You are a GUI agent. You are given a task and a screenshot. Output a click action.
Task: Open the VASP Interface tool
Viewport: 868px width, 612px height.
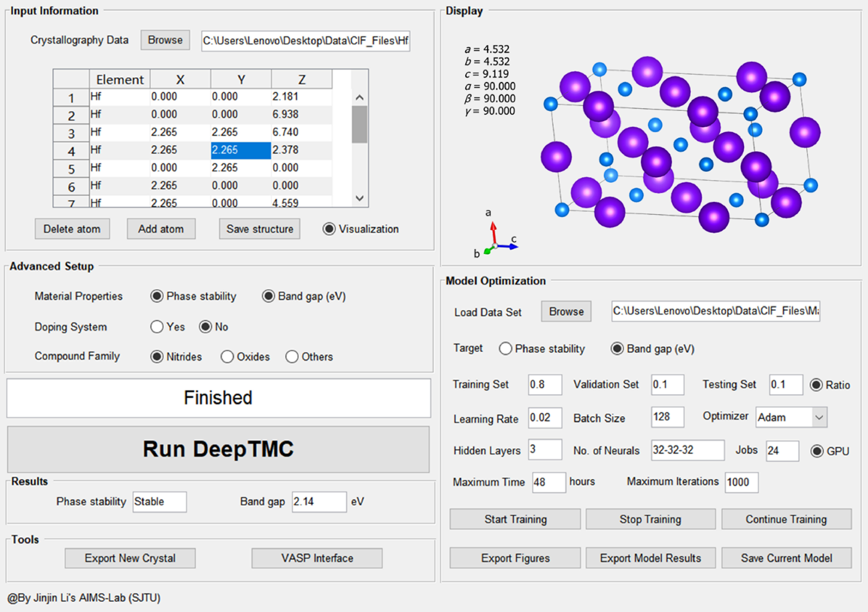(x=317, y=558)
